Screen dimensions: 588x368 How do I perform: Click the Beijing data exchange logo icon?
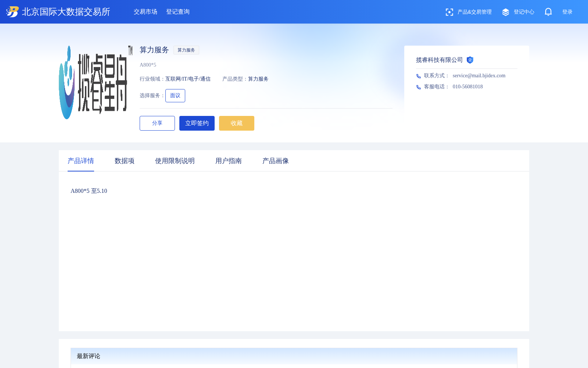(x=12, y=12)
